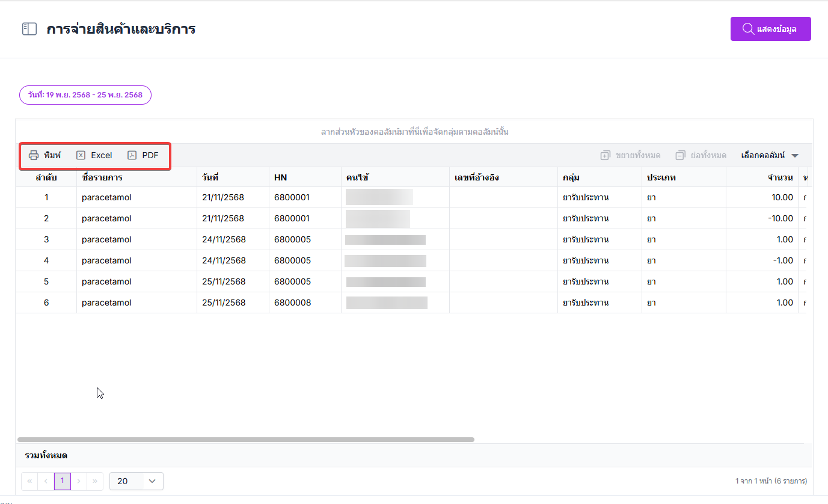Click the ขยายทั้งหมด label
Image resolution: width=828 pixels, height=504 pixels.
pyautogui.click(x=638, y=155)
